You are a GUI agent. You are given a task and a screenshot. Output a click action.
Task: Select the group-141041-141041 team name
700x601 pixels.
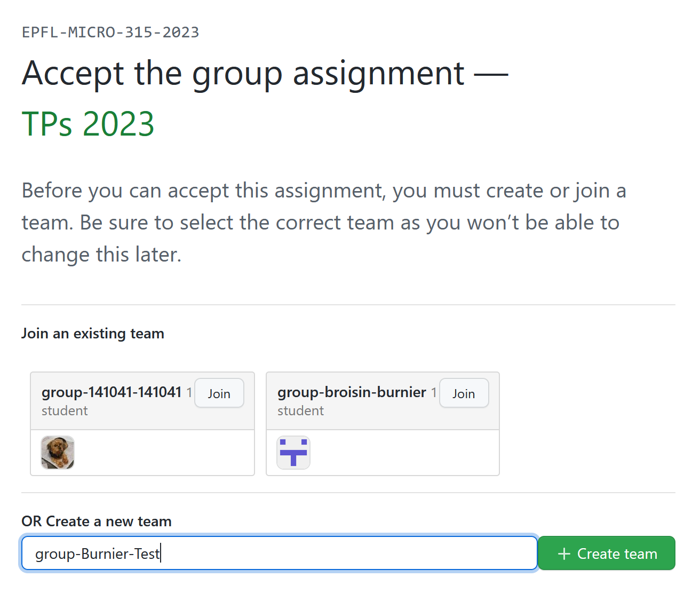[112, 392]
